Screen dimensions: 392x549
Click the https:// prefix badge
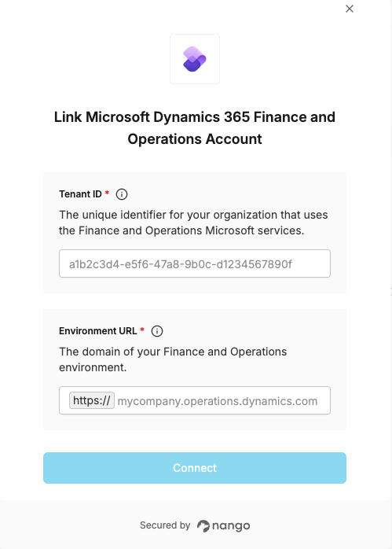click(92, 400)
